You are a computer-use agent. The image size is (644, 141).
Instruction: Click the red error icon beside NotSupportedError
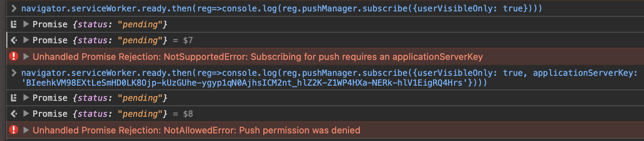click(x=14, y=56)
